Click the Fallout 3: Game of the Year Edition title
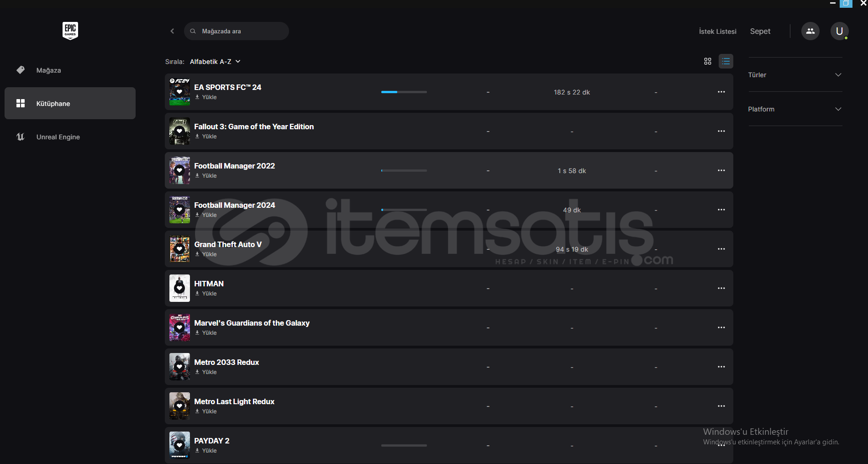The width and height of the screenshot is (868, 464). pos(254,127)
